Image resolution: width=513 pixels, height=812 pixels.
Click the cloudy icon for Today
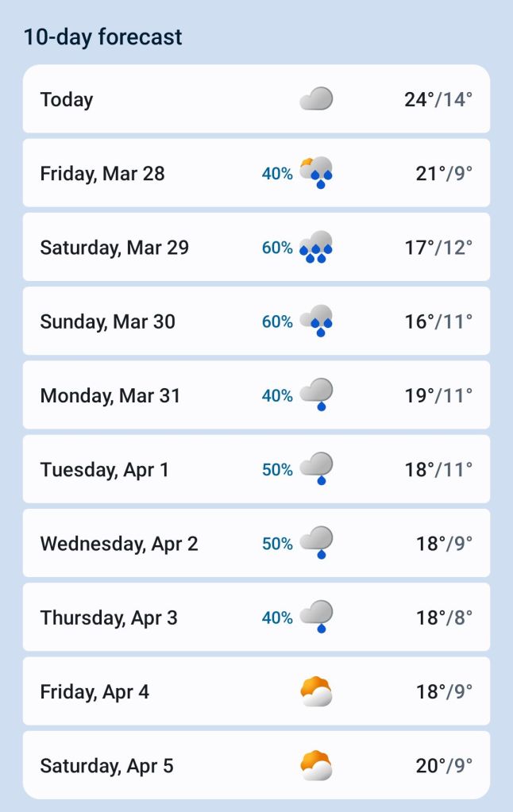tap(316, 99)
